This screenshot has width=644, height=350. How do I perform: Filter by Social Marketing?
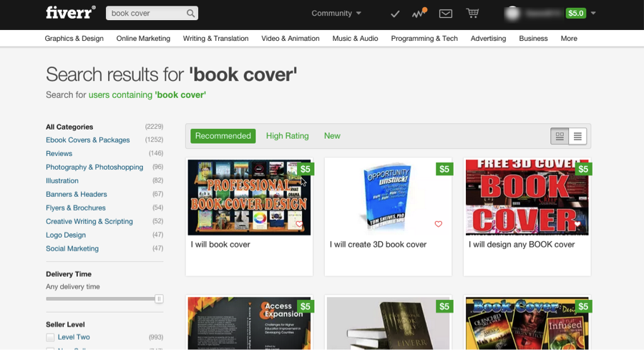pyautogui.click(x=72, y=248)
